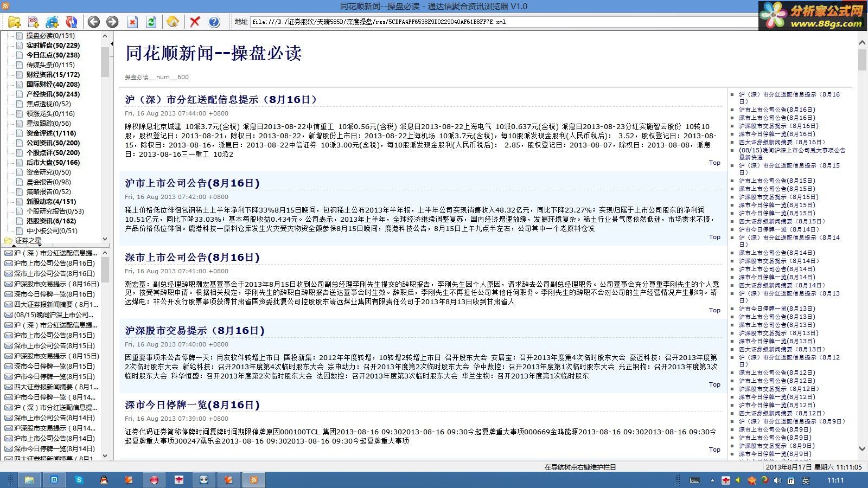Viewport: 868px width, 488px height.
Task: Open list item 沪深股市交易提示（8月16日)
Action: [x=56, y=284]
